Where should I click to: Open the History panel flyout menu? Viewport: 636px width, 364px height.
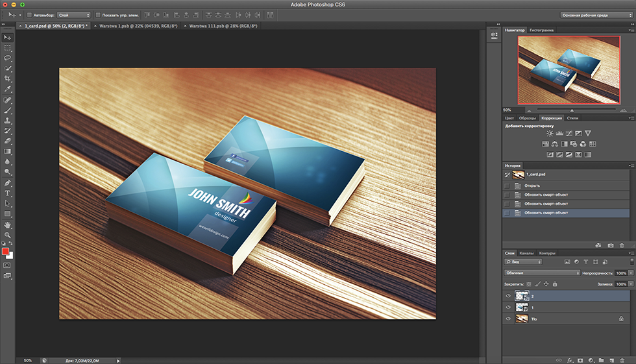631,165
